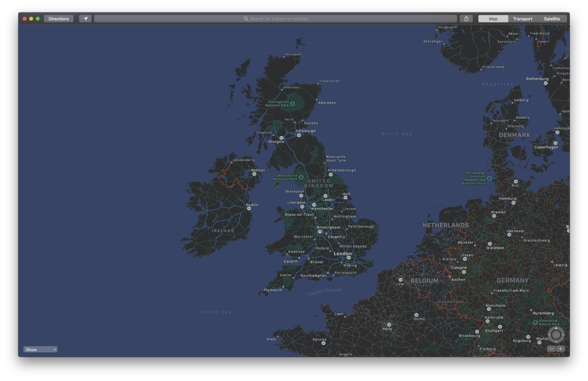Select the Gothenburg city label
This screenshot has width=588, height=381.
pyautogui.click(x=537, y=79)
